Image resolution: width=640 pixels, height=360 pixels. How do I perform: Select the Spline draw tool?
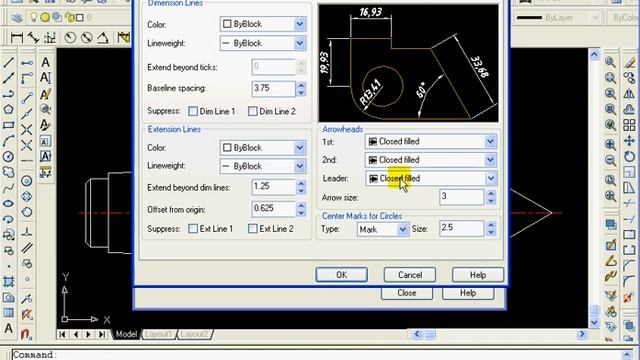pyautogui.click(x=8, y=188)
